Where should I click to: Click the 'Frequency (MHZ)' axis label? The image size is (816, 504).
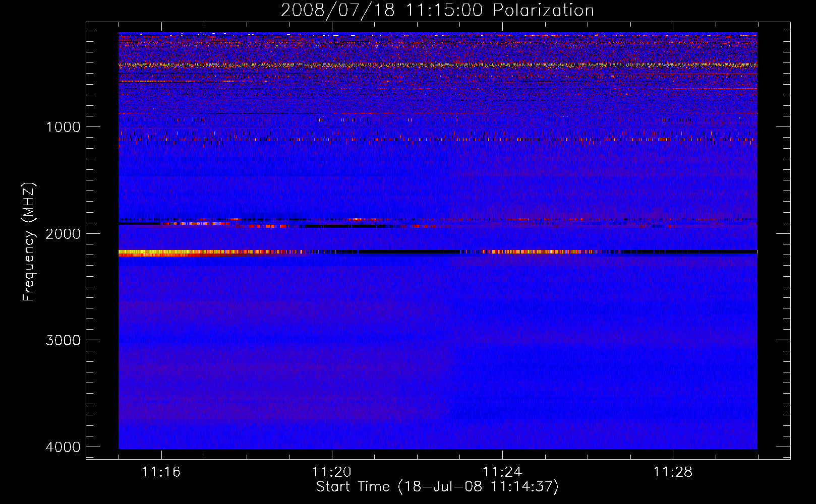point(29,242)
